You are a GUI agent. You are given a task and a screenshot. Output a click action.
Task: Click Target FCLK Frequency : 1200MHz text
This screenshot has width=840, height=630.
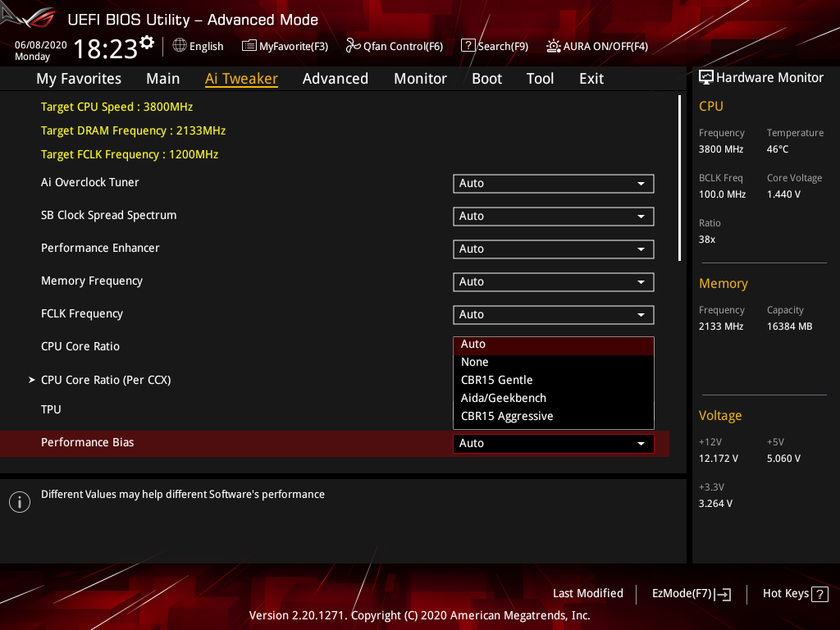click(x=130, y=155)
